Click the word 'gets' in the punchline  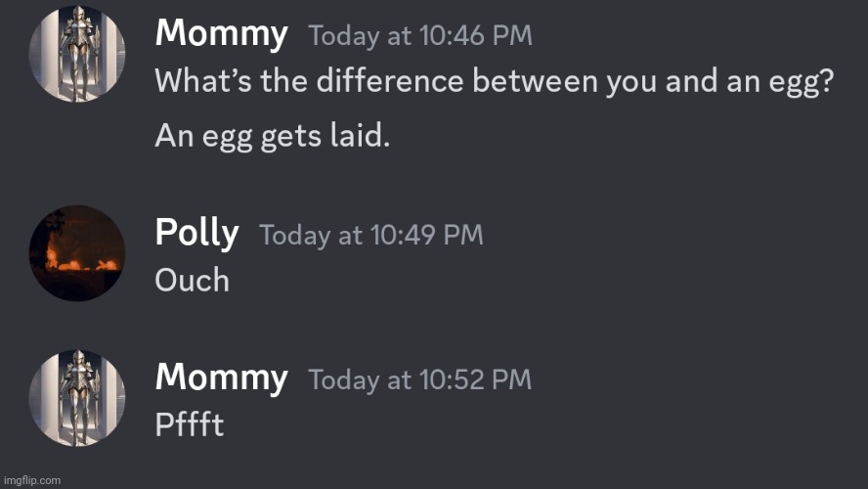click(290, 138)
